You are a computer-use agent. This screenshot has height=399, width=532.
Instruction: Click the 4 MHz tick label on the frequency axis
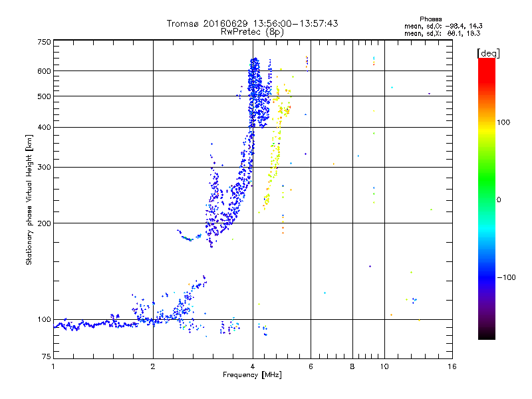[x=253, y=366]
